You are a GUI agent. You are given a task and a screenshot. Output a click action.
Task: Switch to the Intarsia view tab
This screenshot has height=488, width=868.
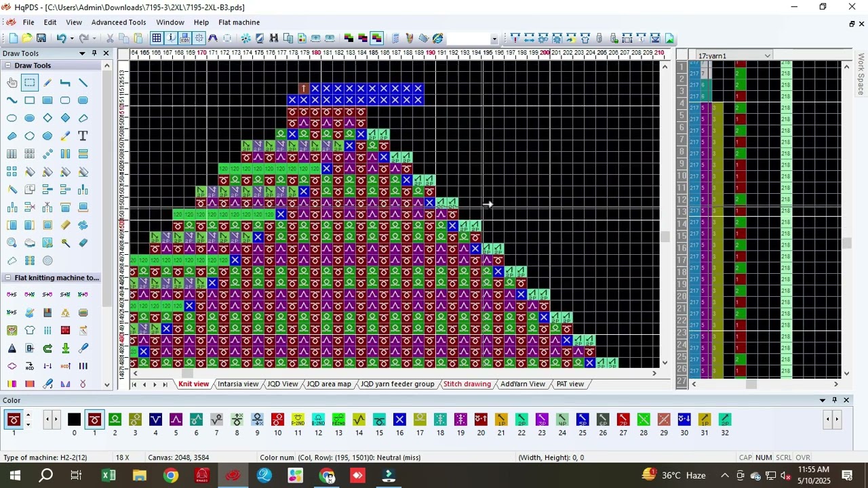tap(238, 384)
